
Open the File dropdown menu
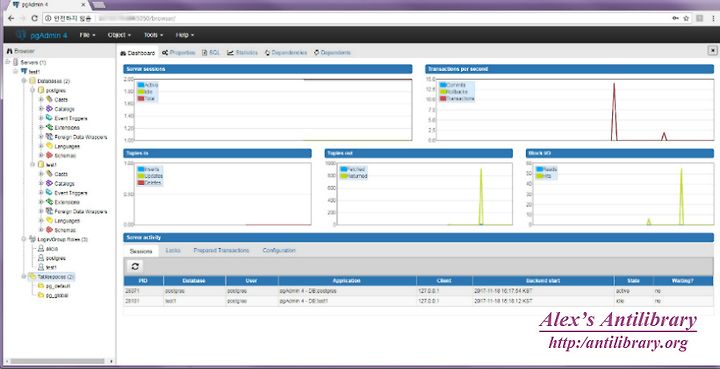click(87, 35)
